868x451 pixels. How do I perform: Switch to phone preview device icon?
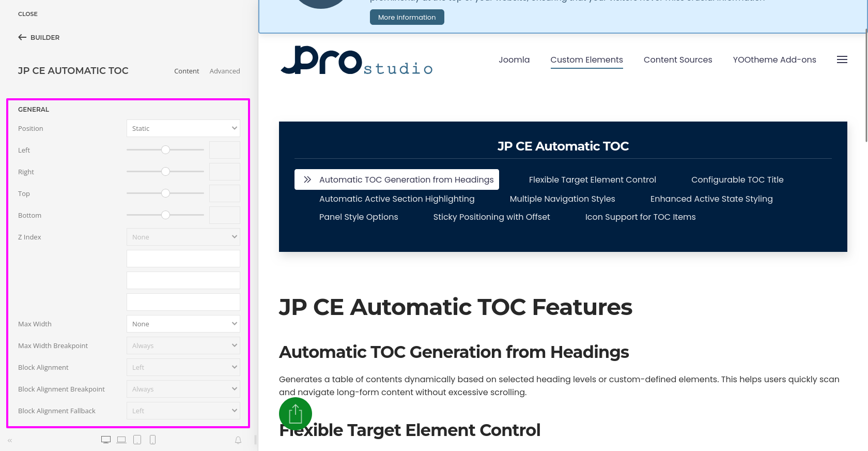152,440
